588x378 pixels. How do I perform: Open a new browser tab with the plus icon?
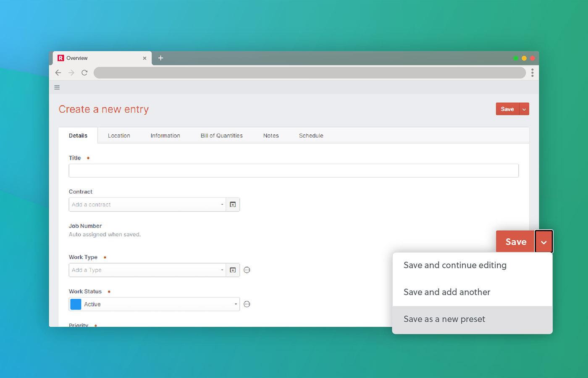click(x=161, y=58)
